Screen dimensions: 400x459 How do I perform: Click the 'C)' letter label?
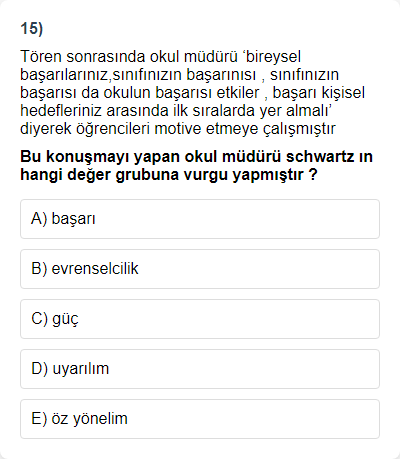click(39, 319)
